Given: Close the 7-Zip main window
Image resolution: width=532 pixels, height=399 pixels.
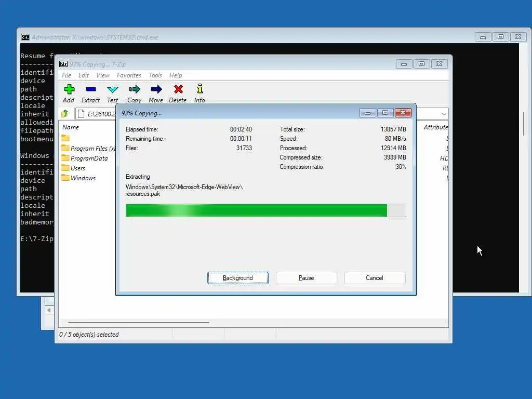Looking at the screenshot, I should coord(440,64).
